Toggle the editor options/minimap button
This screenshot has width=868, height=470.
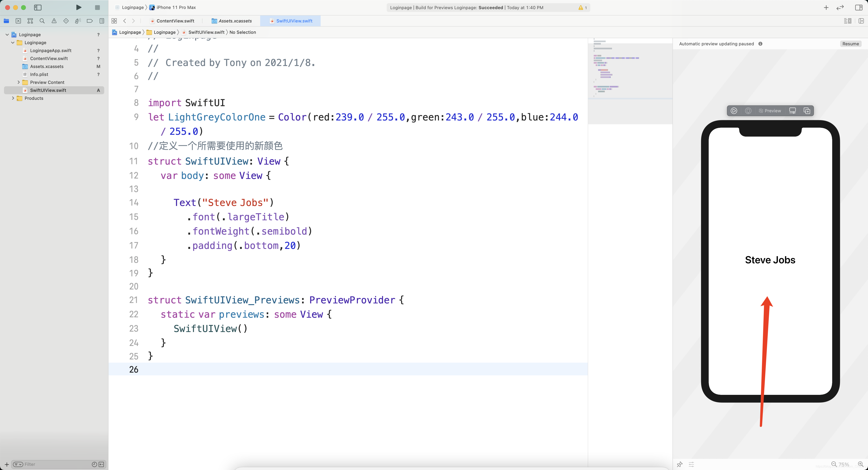(848, 21)
